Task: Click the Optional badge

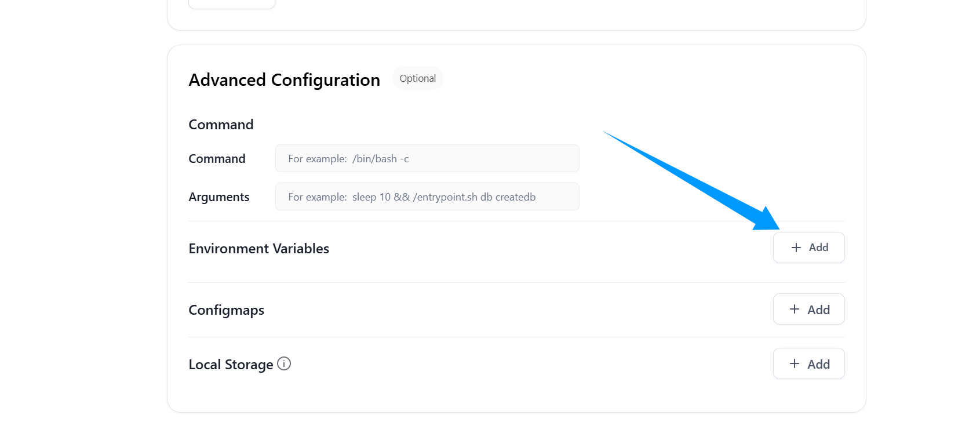Action: click(417, 78)
